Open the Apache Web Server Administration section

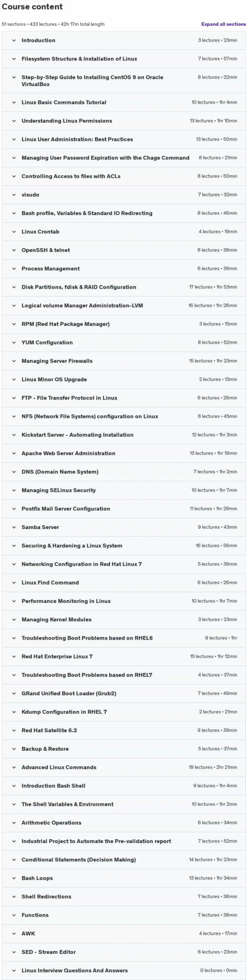click(124, 453)
